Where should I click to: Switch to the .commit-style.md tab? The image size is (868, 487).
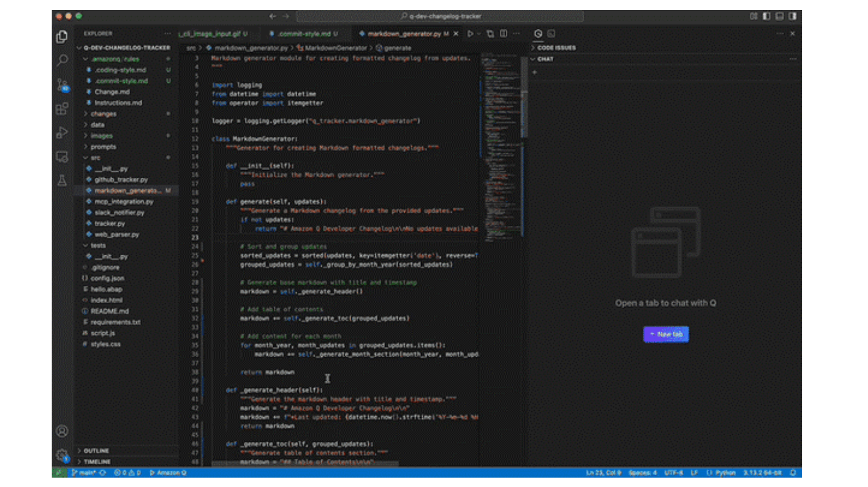tap(304, 34)
